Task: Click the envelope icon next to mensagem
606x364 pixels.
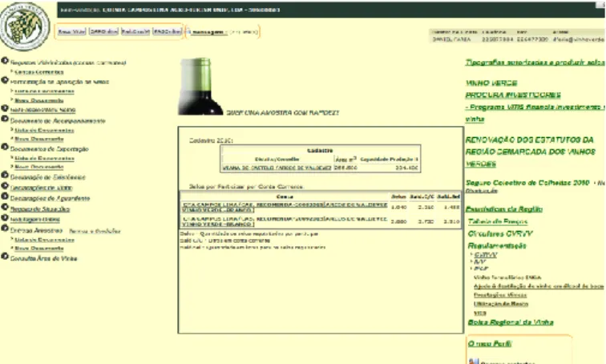Action: click(x=188, y=31)
